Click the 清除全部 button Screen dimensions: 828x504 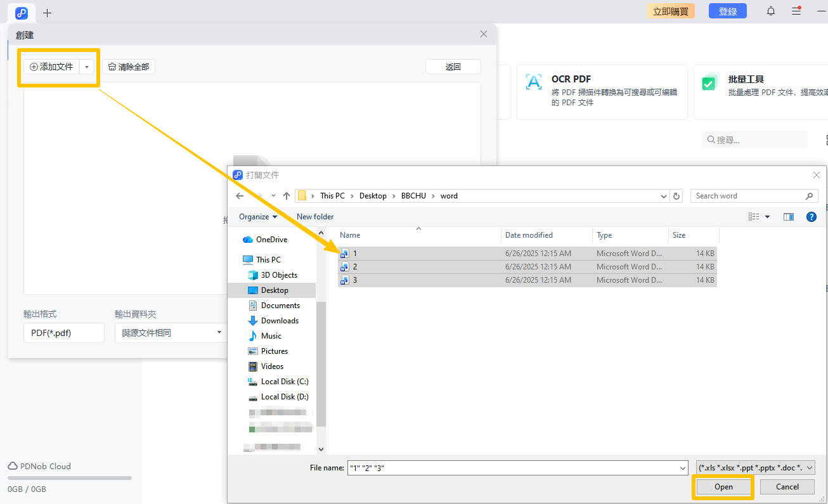pyautogui.click(x=129, y=67)
